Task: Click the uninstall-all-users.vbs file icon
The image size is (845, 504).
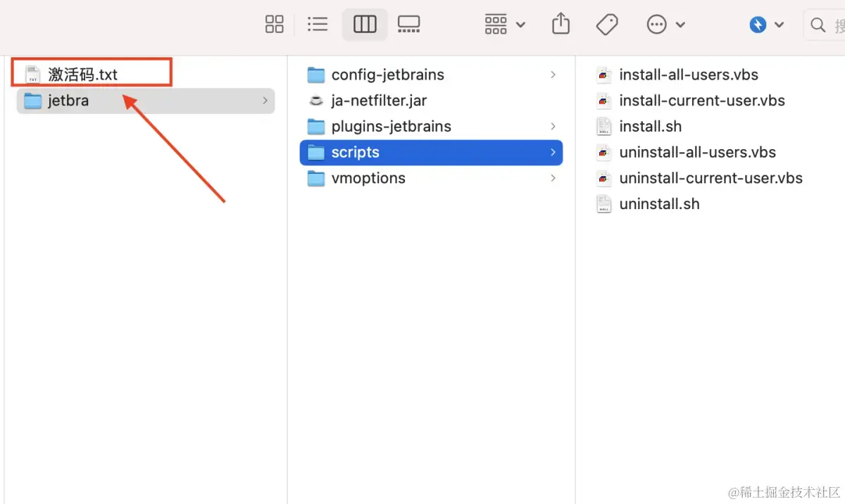Action: click(603, 153)
